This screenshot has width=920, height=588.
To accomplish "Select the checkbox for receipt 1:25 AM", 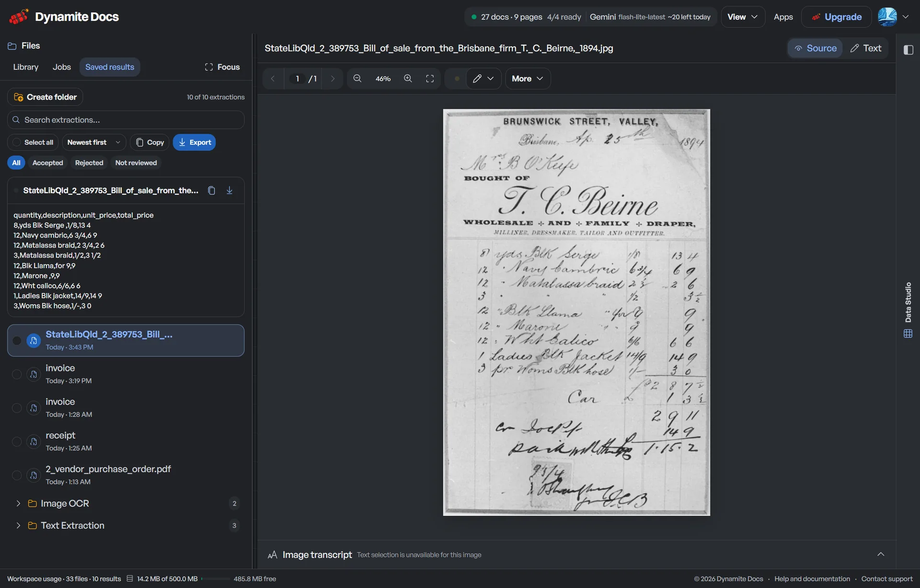I will [x=17, y=441].
